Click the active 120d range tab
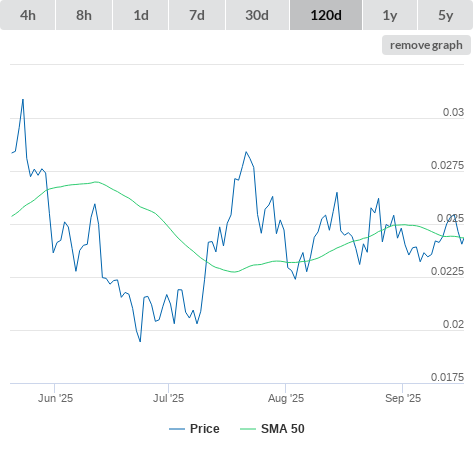 (326, 15)
